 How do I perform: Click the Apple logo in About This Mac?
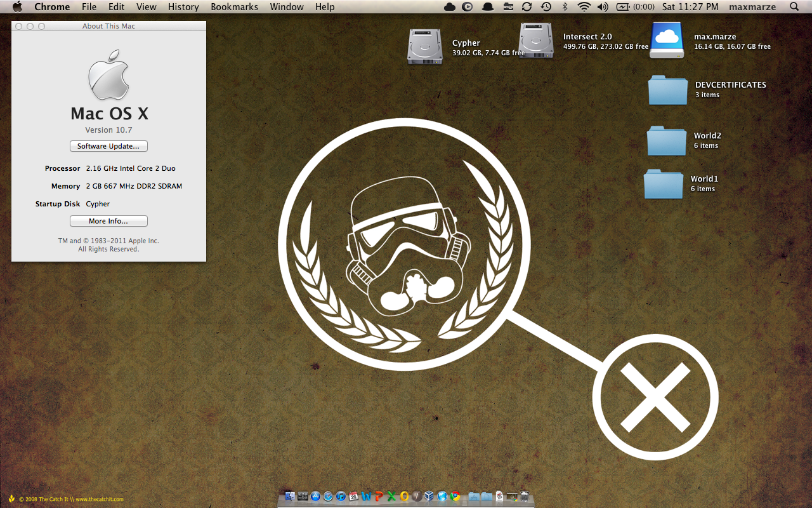point(108,75)
